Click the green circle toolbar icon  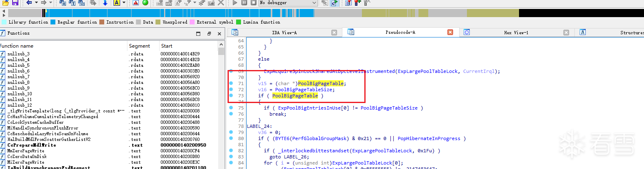[145, 3]
